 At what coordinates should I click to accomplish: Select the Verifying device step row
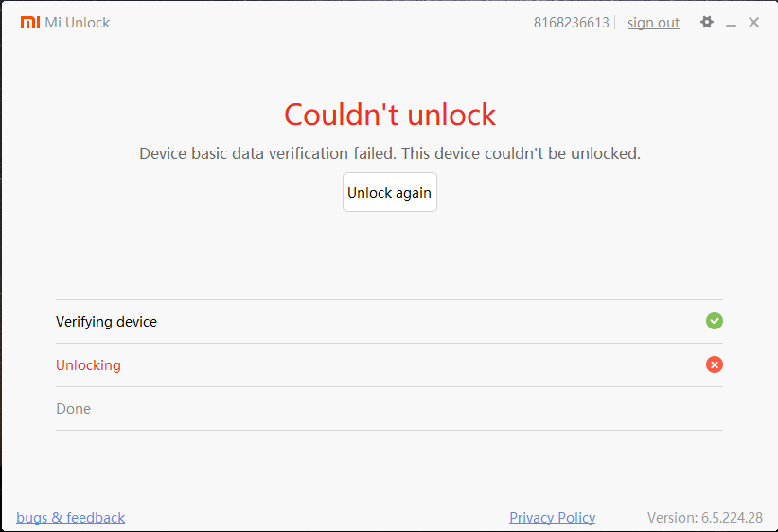pyautogui.click(x=389, y=322)
